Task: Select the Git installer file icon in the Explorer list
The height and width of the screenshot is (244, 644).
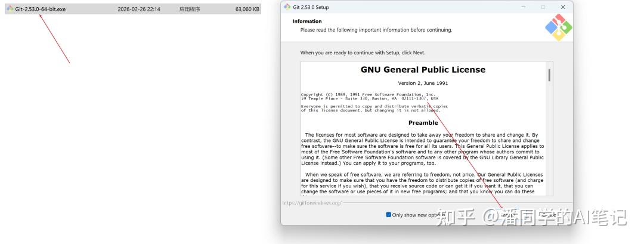Action: point(10,9)
